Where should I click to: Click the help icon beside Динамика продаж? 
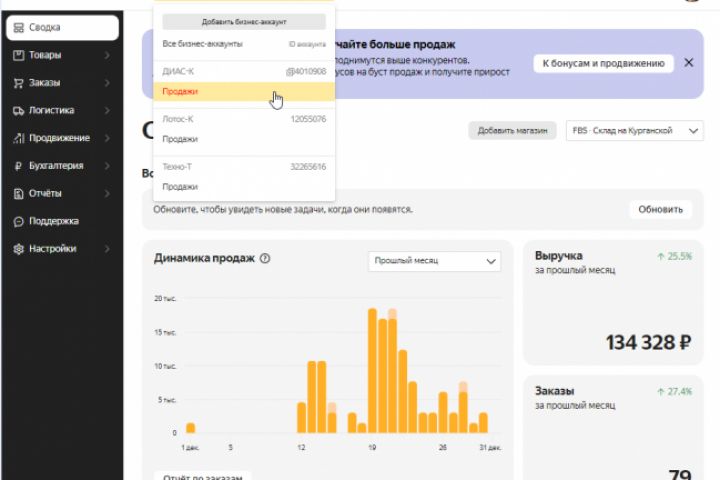265,258
